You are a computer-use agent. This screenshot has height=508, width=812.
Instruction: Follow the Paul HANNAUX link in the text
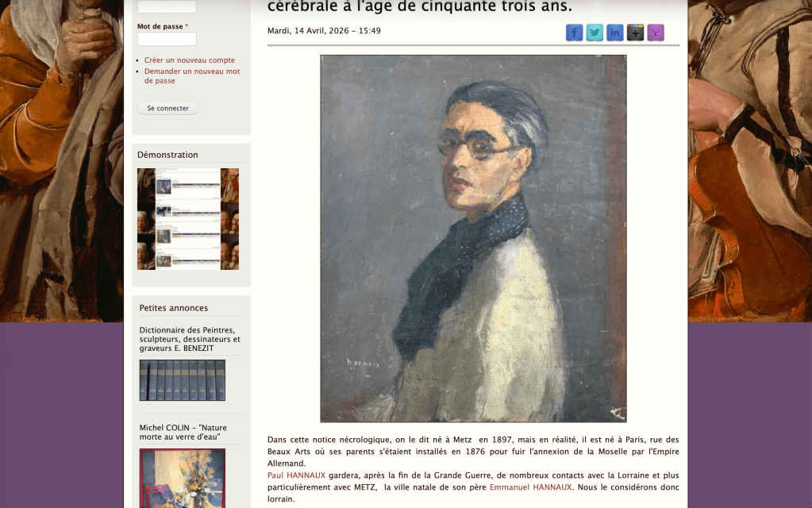(296, 475)
